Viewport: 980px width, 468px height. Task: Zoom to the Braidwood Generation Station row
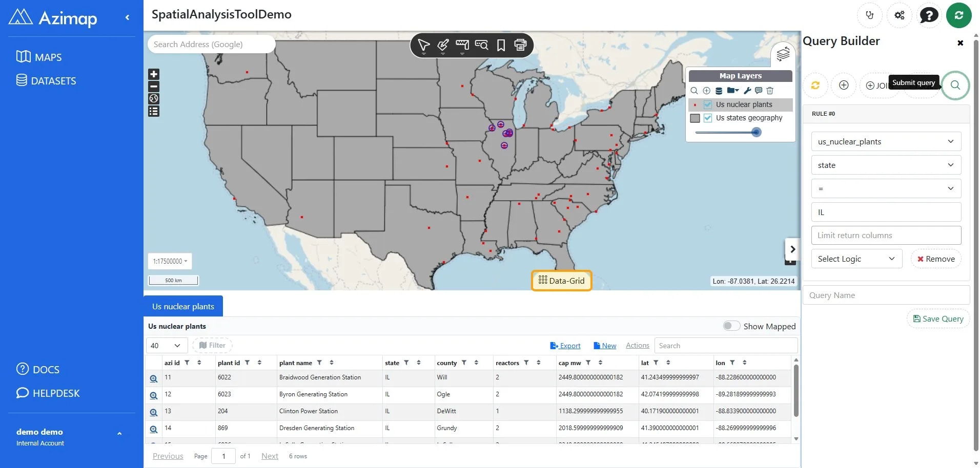coord(153,379)
